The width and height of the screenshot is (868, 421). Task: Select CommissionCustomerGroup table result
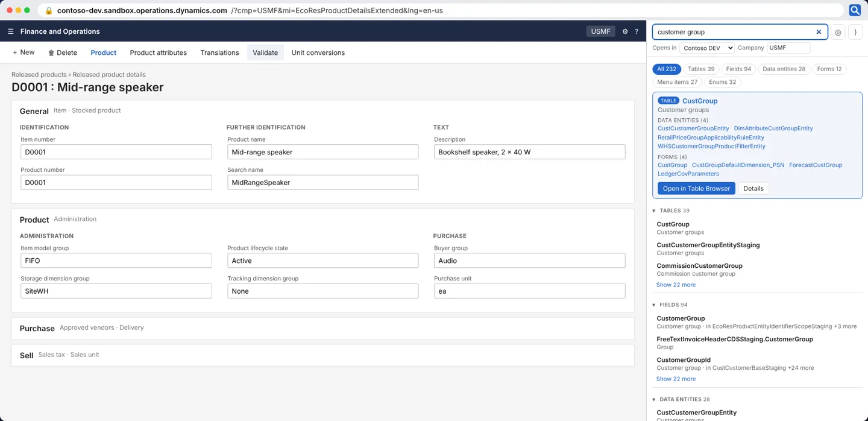point(756,269)
